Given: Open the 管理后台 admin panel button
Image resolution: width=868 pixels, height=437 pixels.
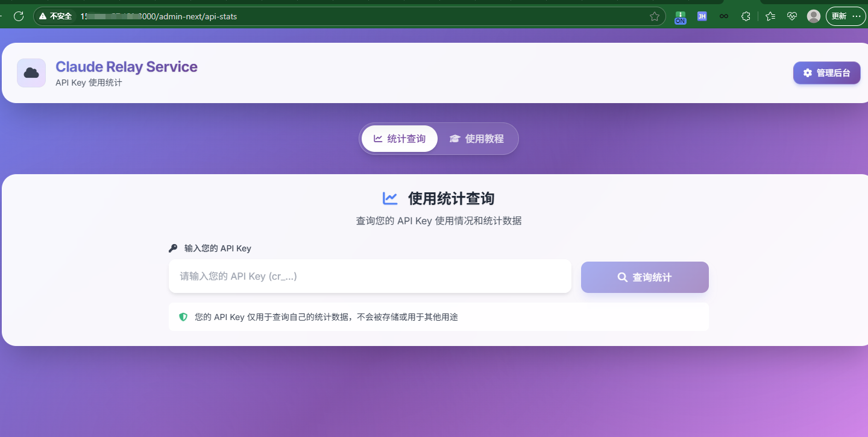Looking at the screenshot, I should coord(826,73).
